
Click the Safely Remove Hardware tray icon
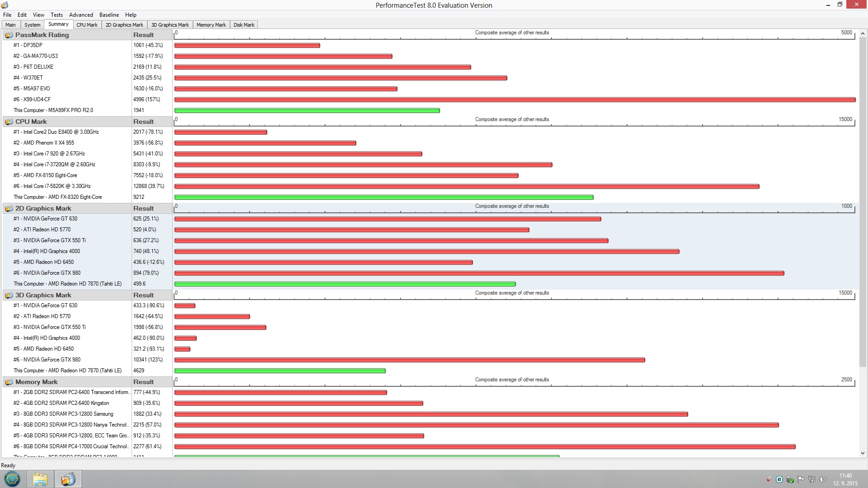coord(790,479)
